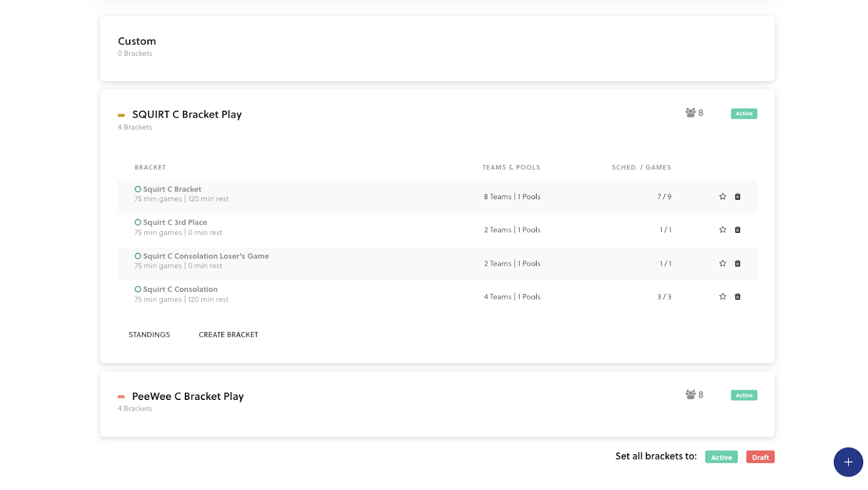Star the Squirt C Consolation bracket
This screenshot has width=868, height=490.
[x=723, y=296]
